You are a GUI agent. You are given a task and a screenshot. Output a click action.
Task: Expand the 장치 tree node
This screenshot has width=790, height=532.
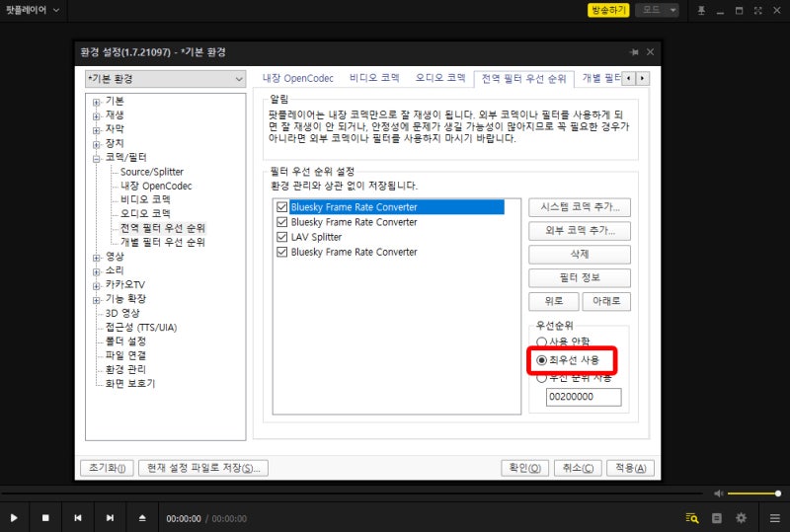coord(96,144)
